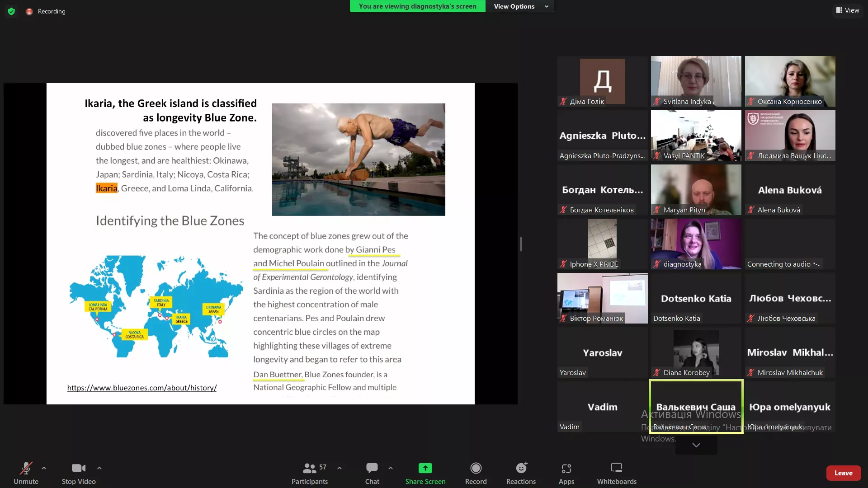This screenshot has height=488, width=868.
Task: Unmute the microphone
Action: (26, 468)
